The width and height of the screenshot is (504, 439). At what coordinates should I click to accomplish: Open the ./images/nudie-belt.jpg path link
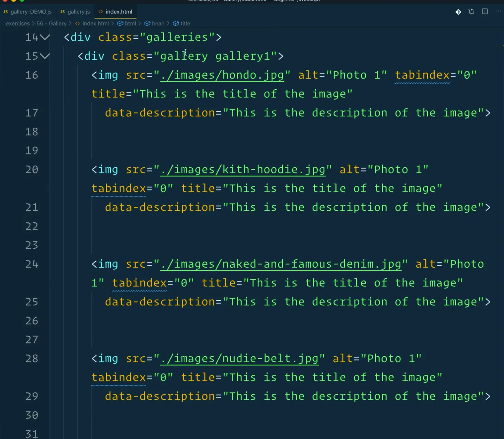click(239, 359)
